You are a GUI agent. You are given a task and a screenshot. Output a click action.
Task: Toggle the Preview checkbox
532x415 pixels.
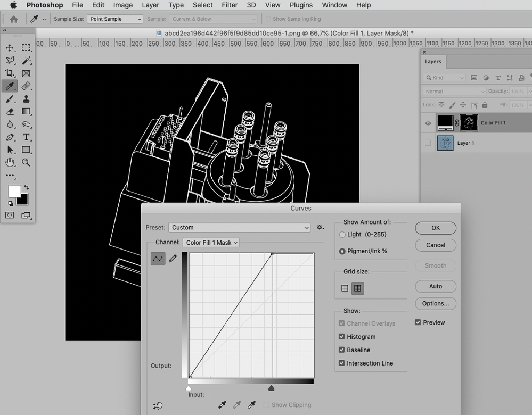[418, 322]
